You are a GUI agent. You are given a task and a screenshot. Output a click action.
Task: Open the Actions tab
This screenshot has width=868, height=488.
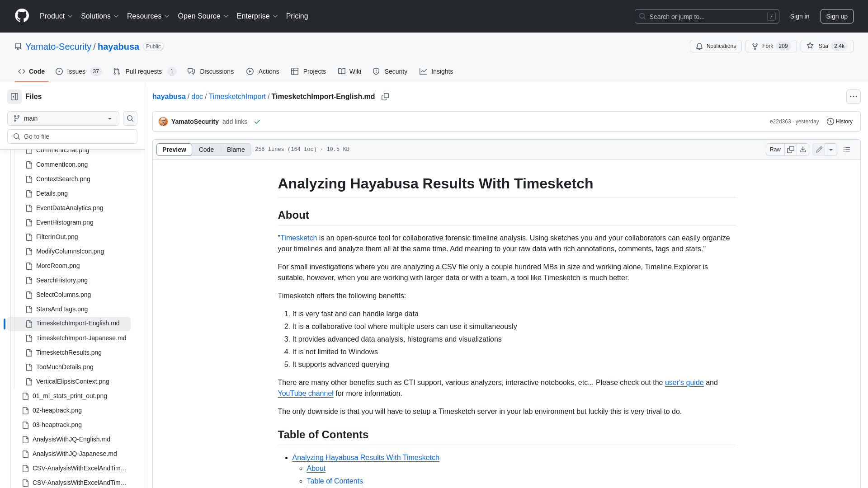(263, 71)
